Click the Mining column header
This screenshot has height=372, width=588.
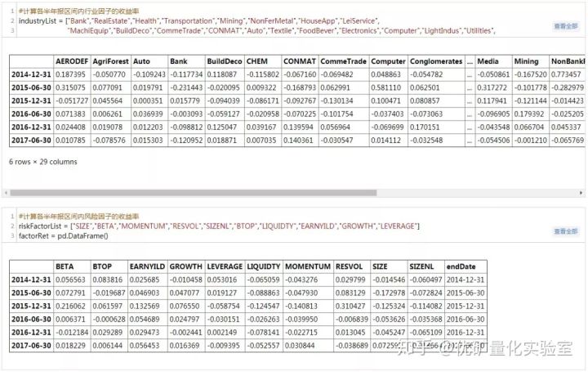(x=527, y=61)
